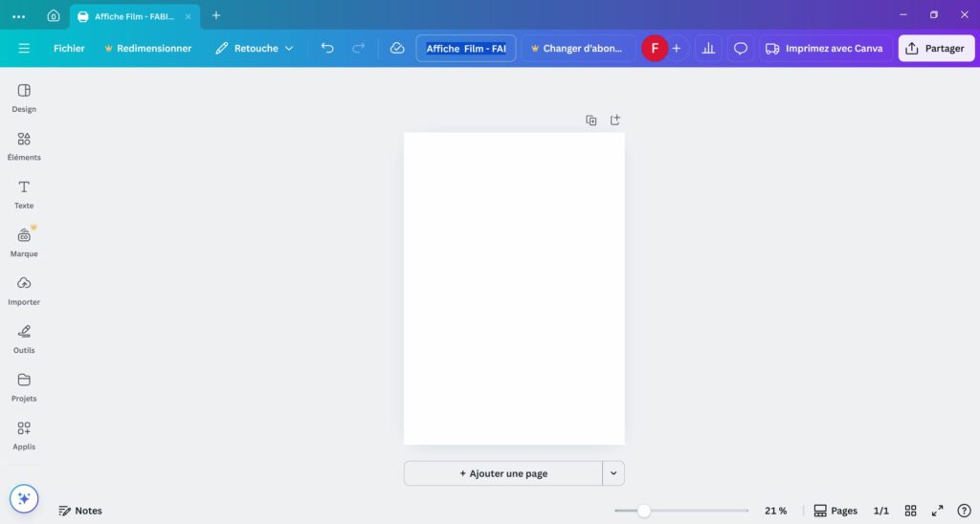This screenshot has height=524, width=980.
Task: Go to Canva home icon
Action: 54,16
